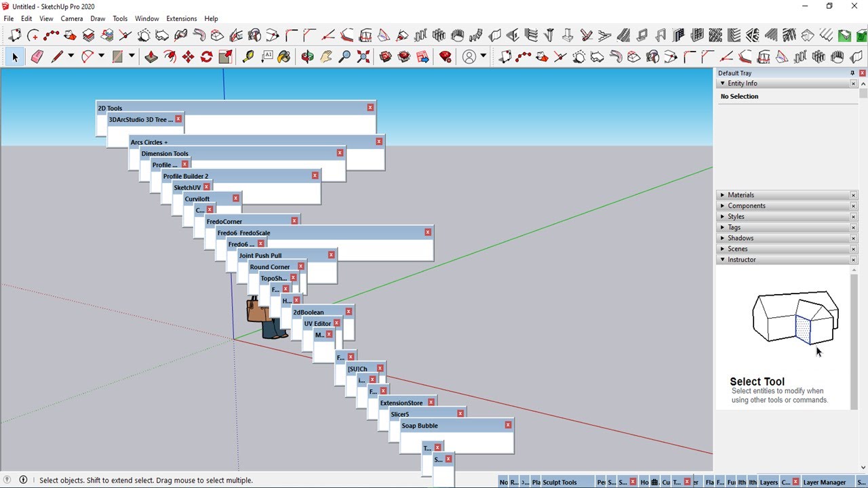
Task: Click the UV Editor toolbar title
Action: 317,324
